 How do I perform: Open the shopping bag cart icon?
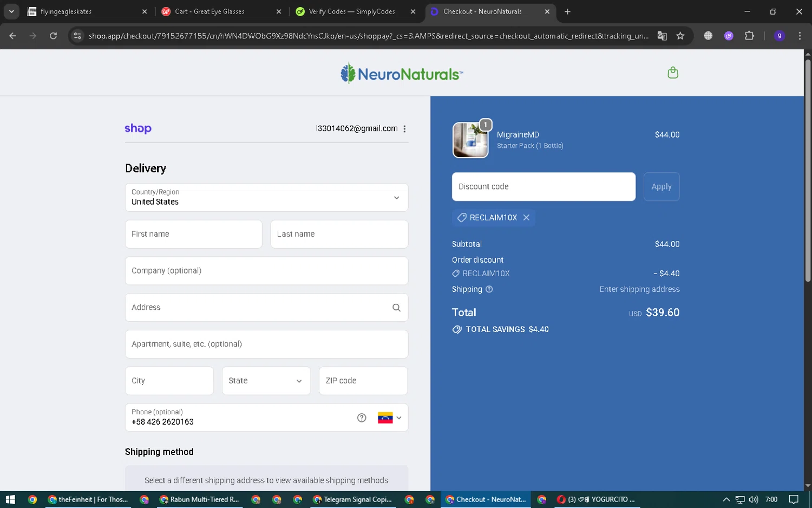click(x=673, y=73)
